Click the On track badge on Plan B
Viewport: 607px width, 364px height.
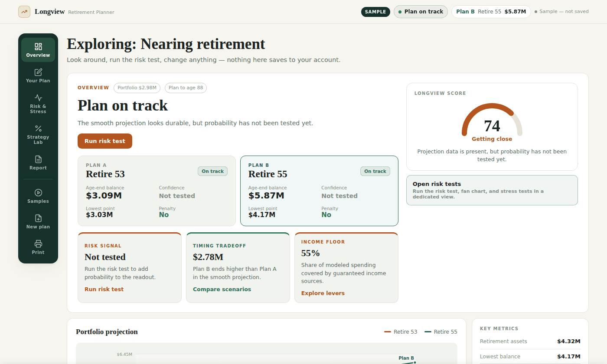pyautogui.click(x=375, y=171)
